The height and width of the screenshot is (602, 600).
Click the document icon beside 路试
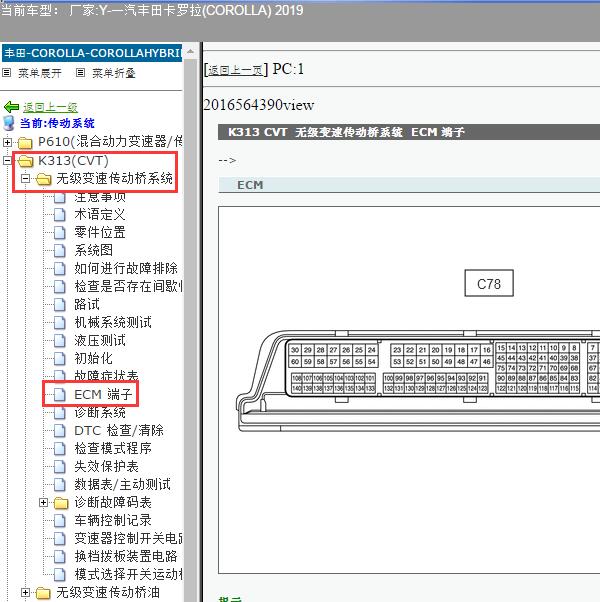(60, 304)
